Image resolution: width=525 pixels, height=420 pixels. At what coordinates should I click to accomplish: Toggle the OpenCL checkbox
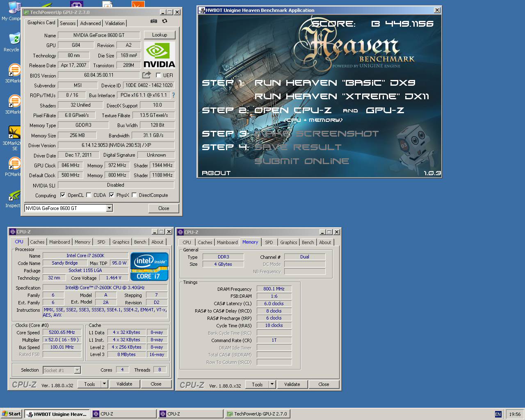63,195
